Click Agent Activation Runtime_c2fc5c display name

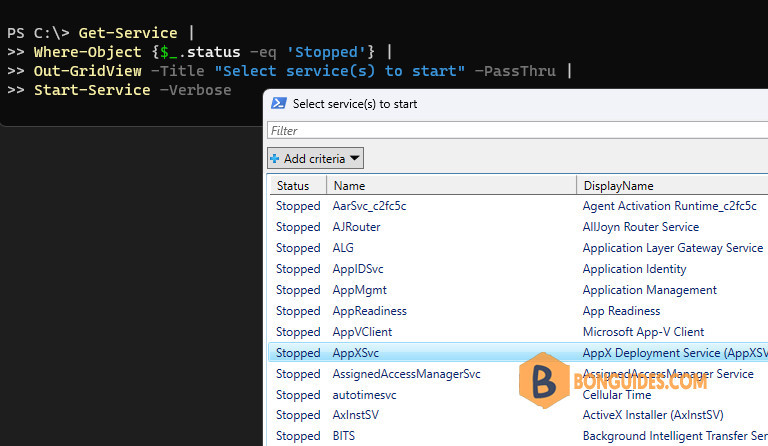click(x=669, y=206)
